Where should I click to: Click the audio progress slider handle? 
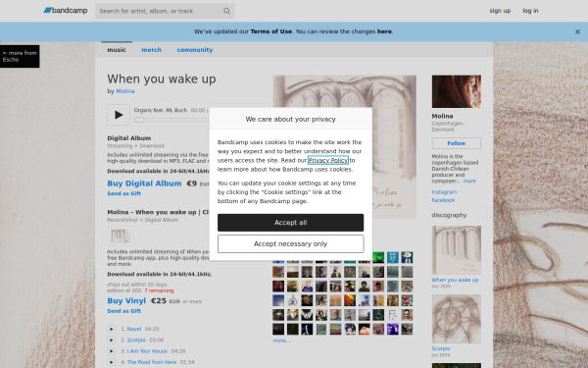139,120
